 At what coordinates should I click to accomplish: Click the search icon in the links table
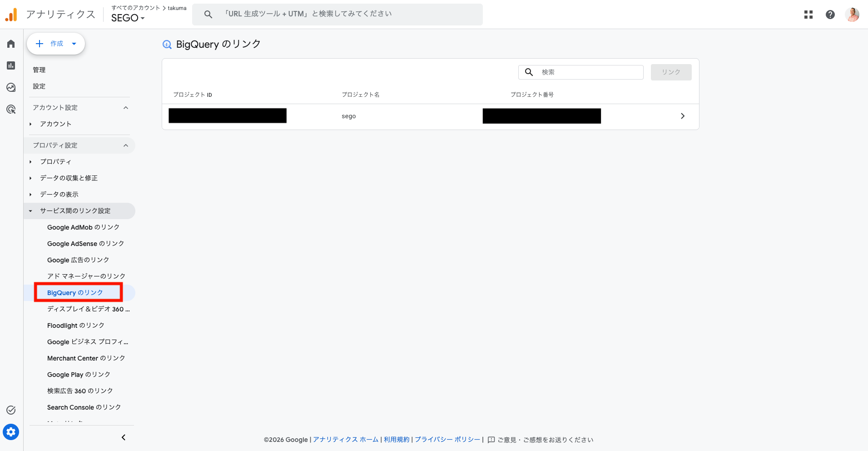click(529, 72)
